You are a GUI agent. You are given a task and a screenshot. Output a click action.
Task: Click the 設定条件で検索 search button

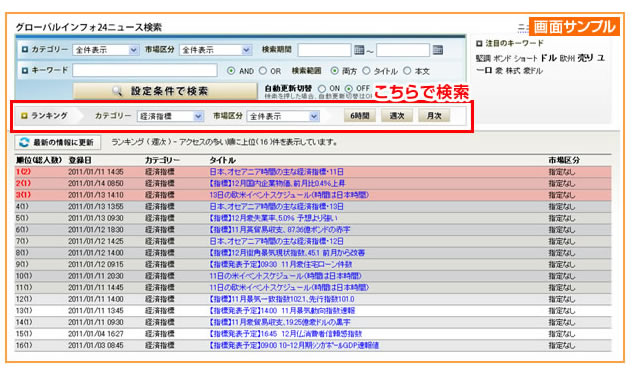(165, 91)
